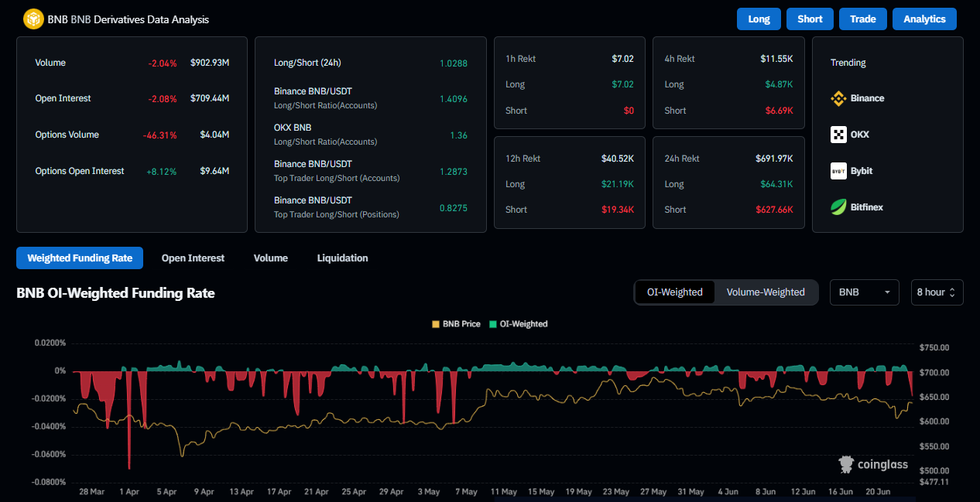Screen dimensions: 980x502
Task: Open Bitfinex leaf logo in Trending
Action: click(838, 207)
